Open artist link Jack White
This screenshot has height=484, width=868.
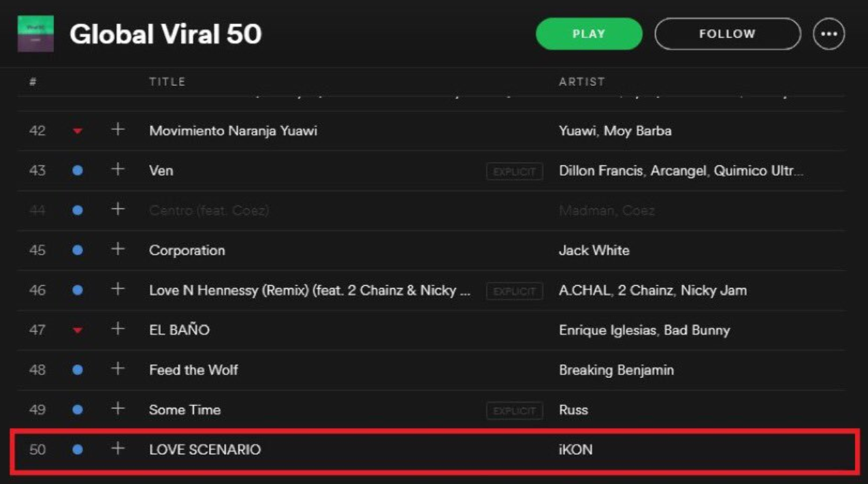coord(594,251)
